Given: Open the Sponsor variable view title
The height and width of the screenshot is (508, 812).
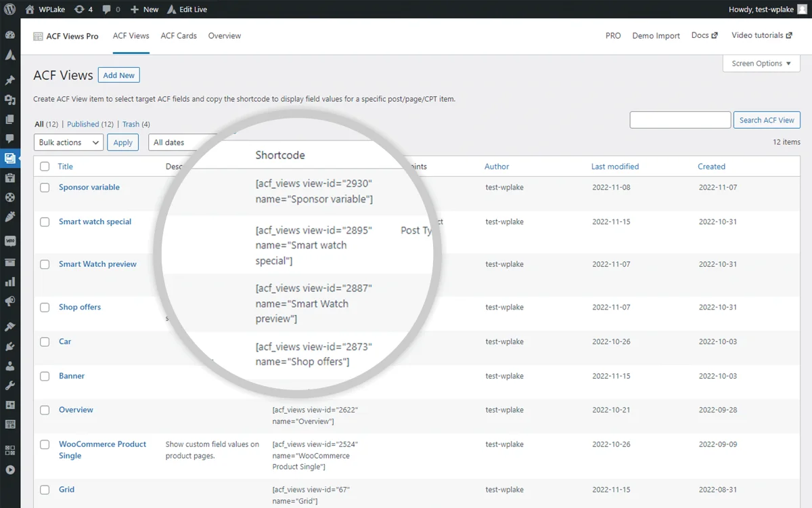Looking at the screenshot, I should pos(89,188).
